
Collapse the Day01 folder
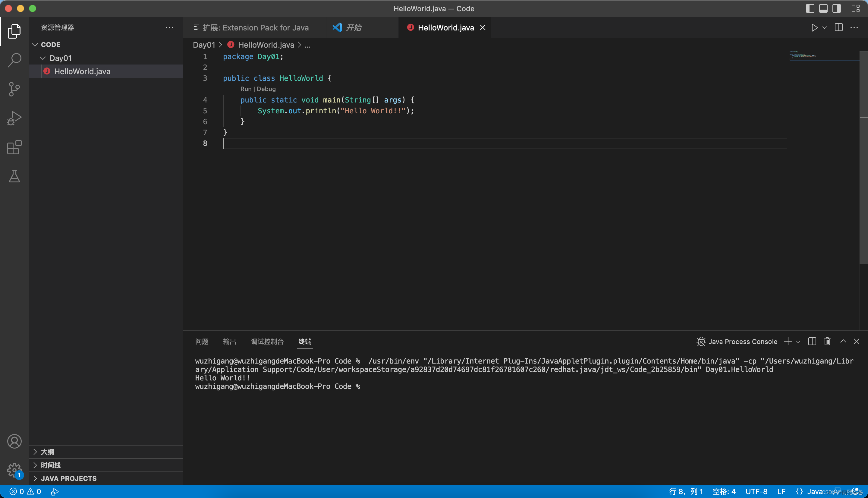[x=43, y=58]
